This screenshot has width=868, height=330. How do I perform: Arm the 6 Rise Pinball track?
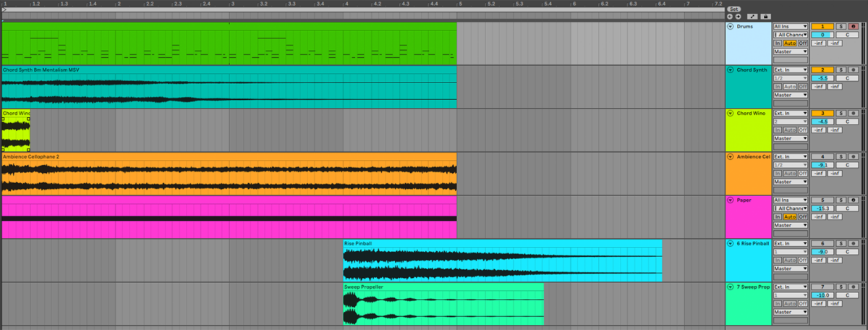854,243
